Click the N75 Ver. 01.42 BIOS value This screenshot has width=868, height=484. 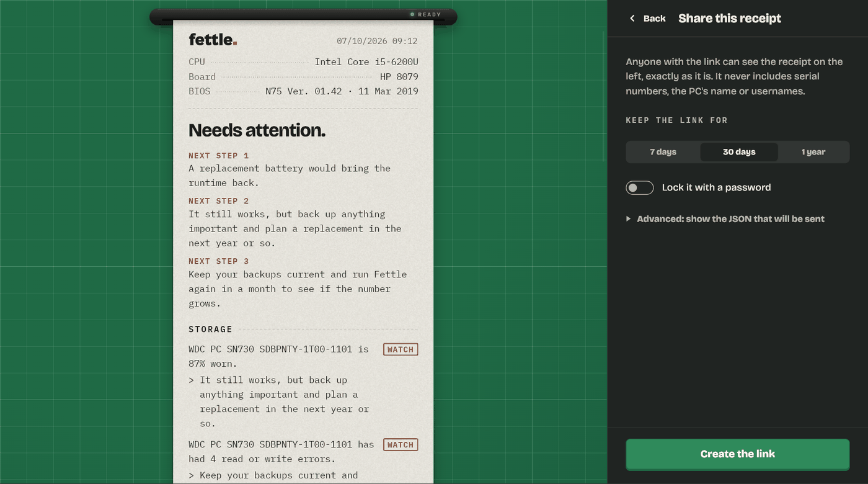342,91
